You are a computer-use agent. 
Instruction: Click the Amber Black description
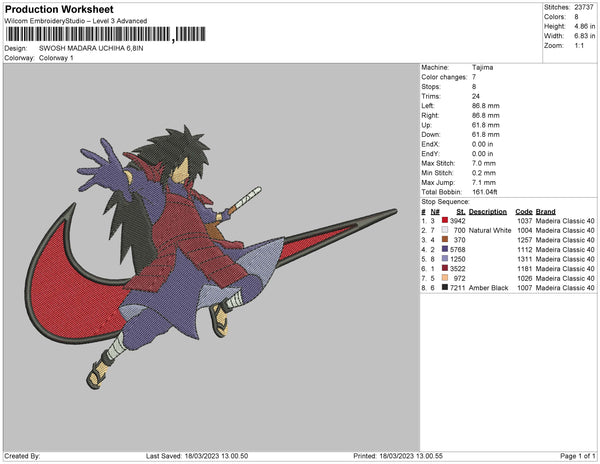pyautogui.click(x=488, y=288)
